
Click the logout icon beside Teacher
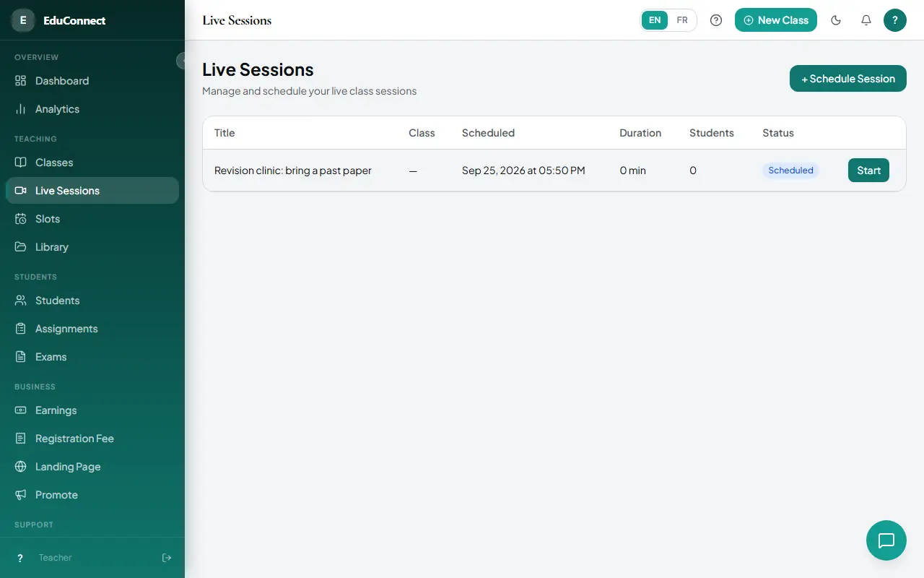(167, 558)
